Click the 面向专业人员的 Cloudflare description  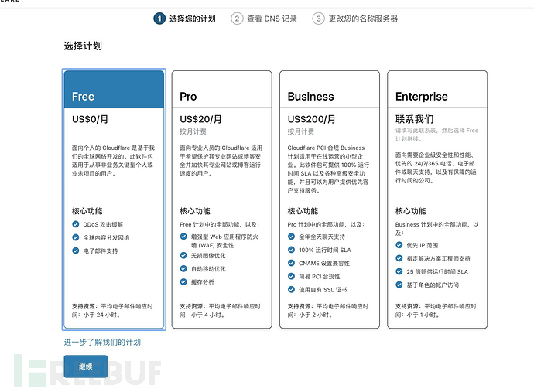pyautogui.click(x=221, y=161)
